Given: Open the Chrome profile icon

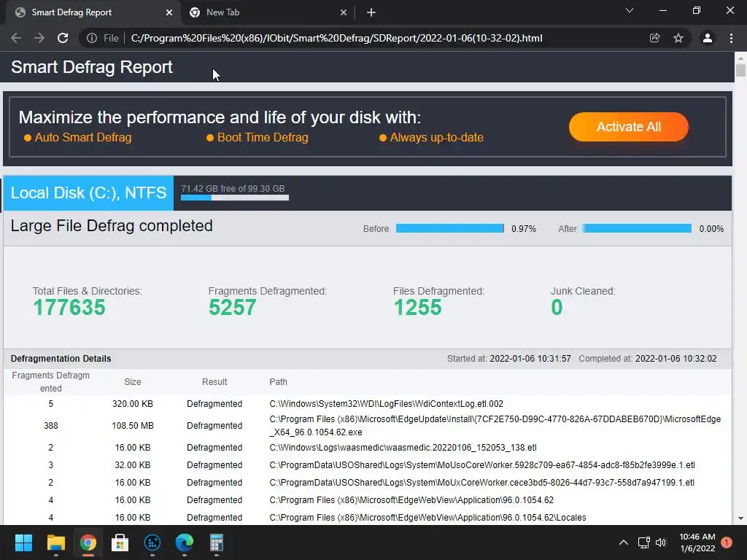Looking at the screenshot, I should pos(708,38).
